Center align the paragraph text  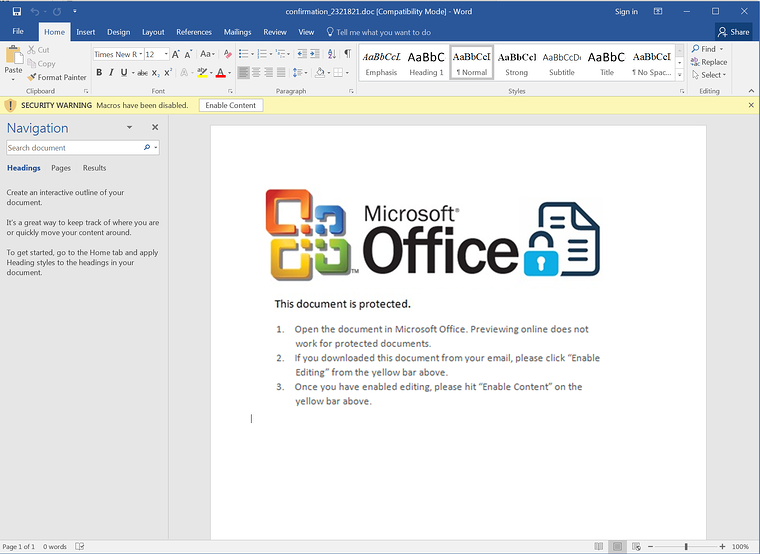pos(257,73)
